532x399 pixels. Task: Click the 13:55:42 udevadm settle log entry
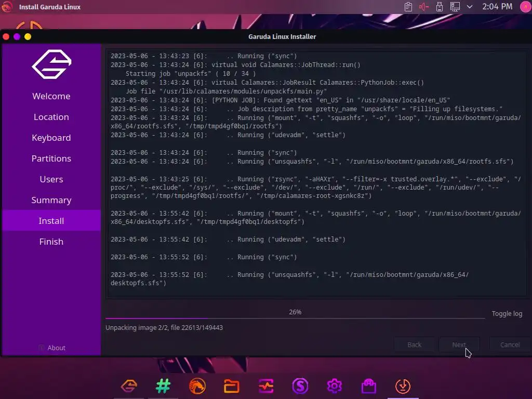coord(228,239)
